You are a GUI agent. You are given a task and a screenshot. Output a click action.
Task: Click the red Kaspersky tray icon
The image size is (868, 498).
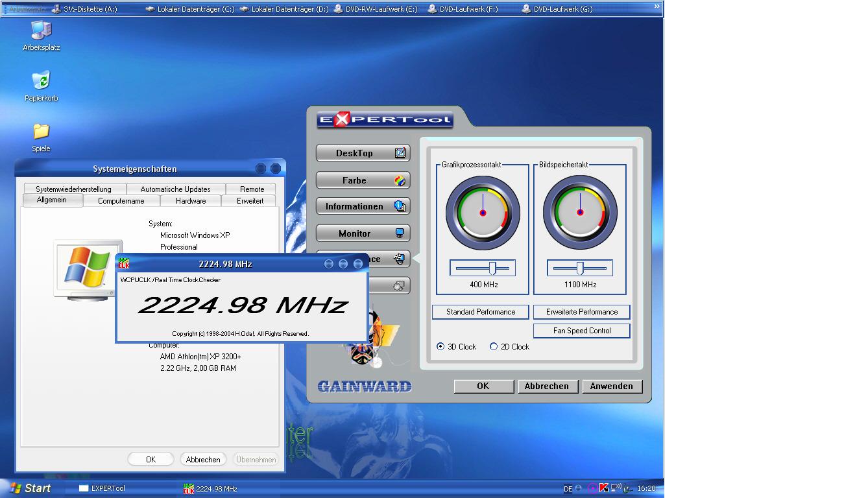(x=604, y=488)
